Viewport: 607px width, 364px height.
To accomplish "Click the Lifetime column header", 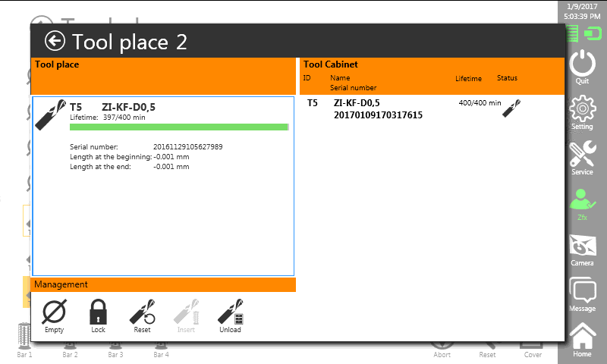I will 468,79.
